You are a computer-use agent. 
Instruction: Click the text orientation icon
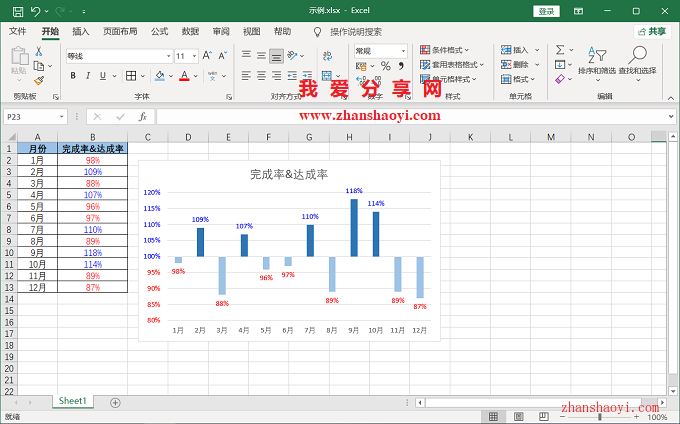(293, 55)
